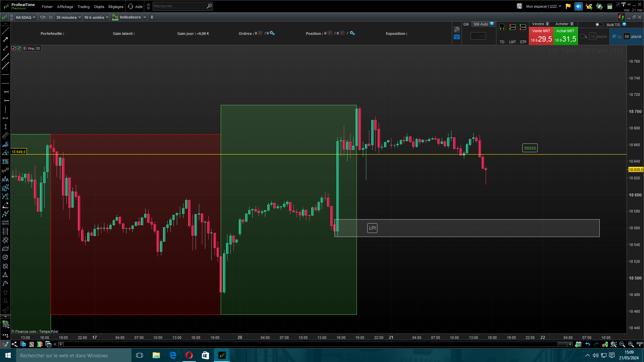This screenshot has height=362, width=644.
Task: Open the order book icon in bottom toolbar
Action: click(x=40, y=344)
